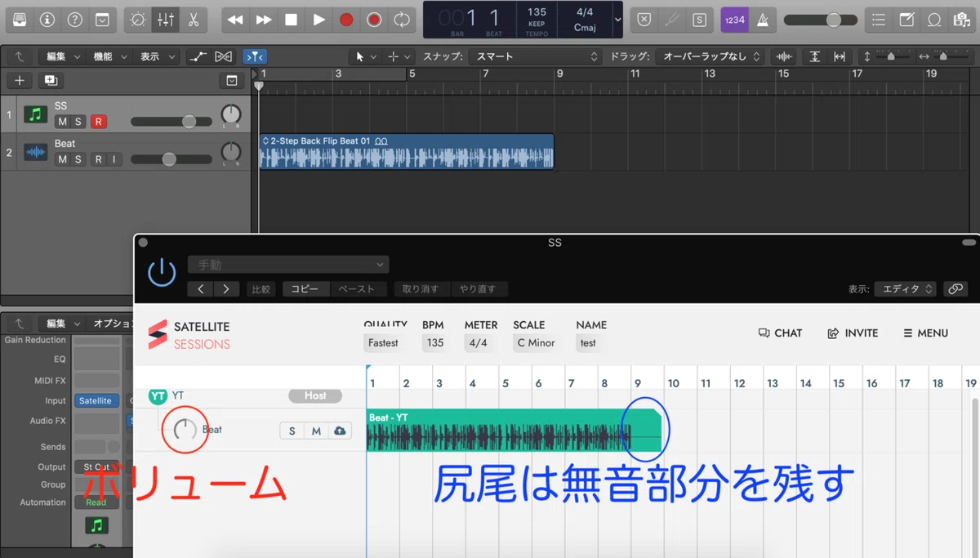The image size is (980, 558).
Task: Click the Rewind transport button
Action: (235, 19)
